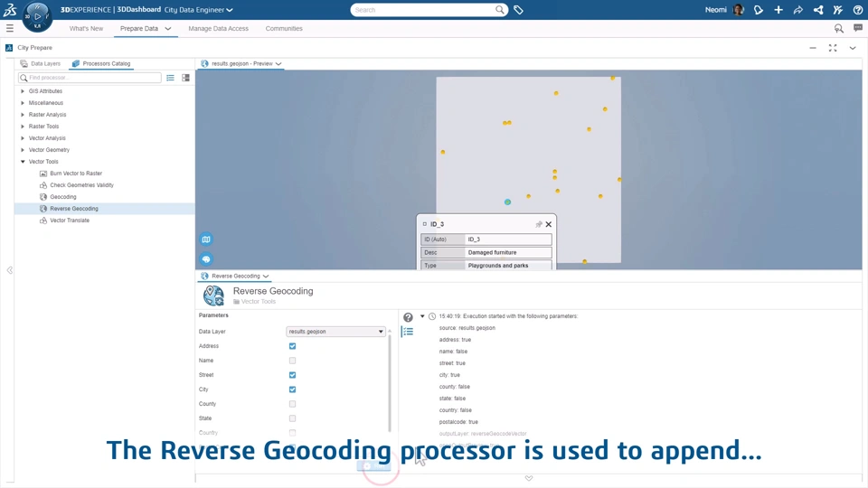This screenshot has height=488, width=868.
Task: Check the State checkbox
Action: (x=292, y=418)
